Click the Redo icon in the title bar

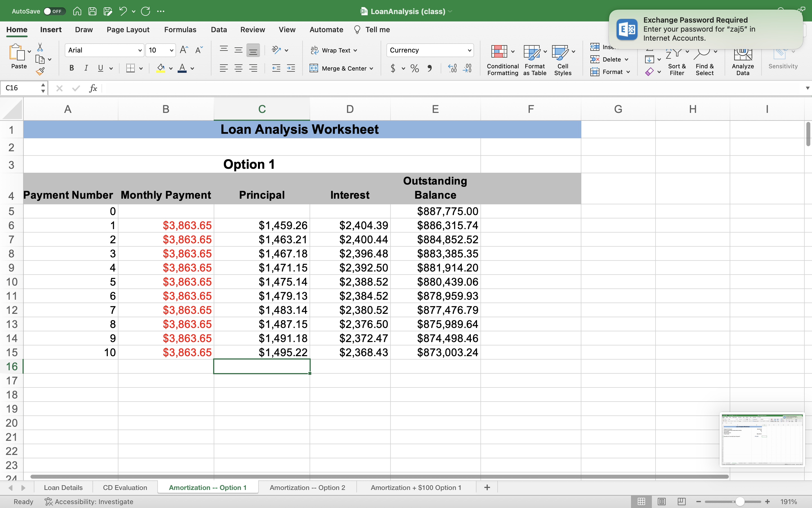pos(145,11)
